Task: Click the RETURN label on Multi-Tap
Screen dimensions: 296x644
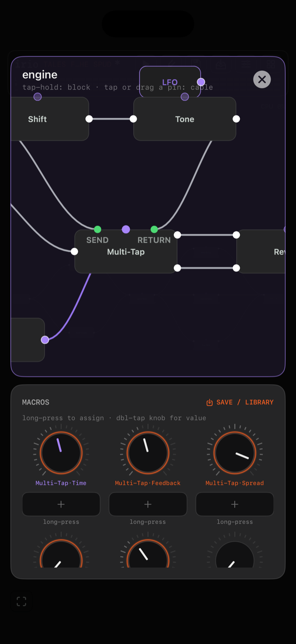Action: pos(154,240)
